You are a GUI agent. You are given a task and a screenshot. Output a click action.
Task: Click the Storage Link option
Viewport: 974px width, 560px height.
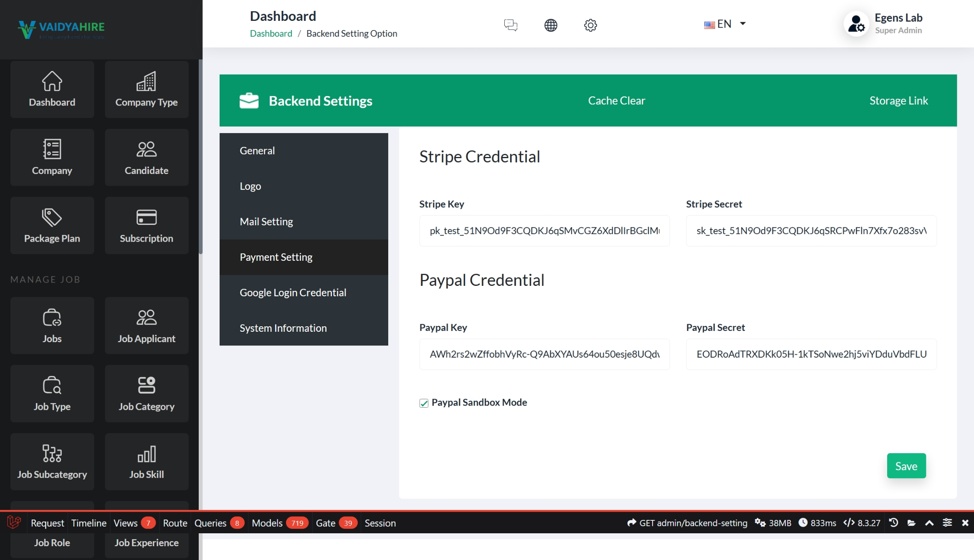pos(898,101)
